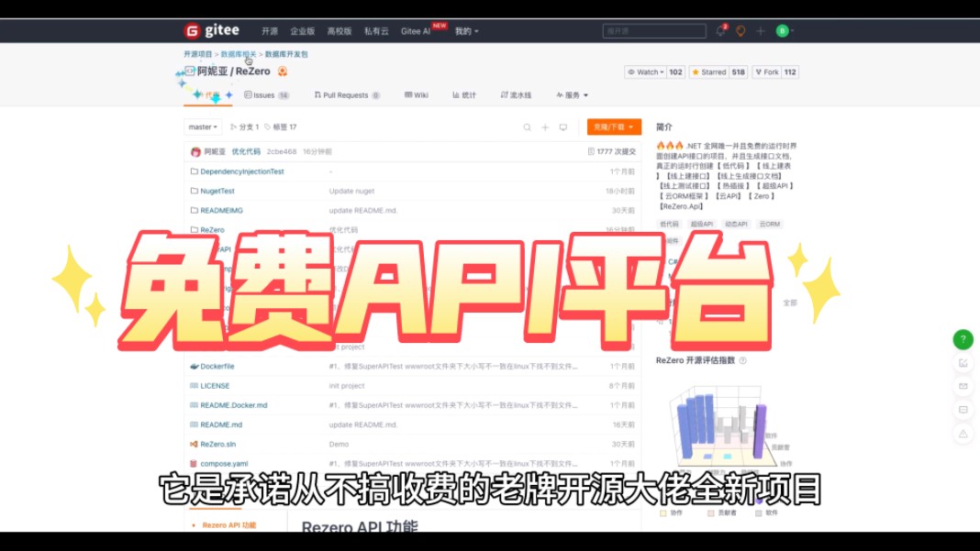Click the 动态API topic tag
Image resolution: width=980 pixels, height=551 pixels.
[736, 225]
